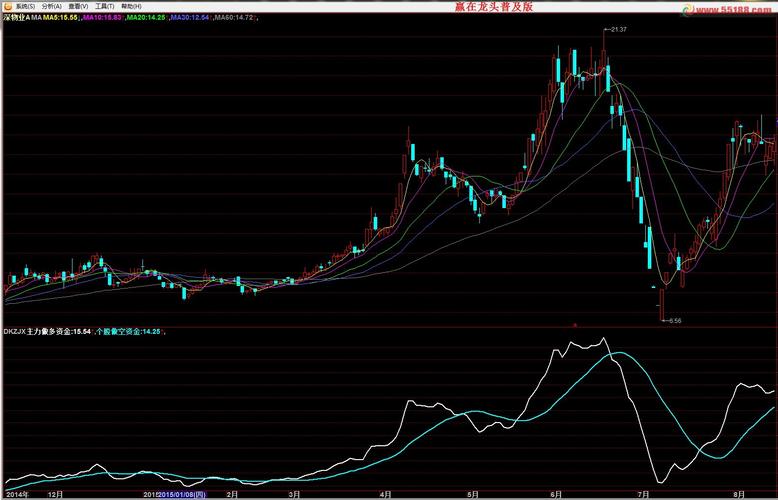Click the 6.56 lowest price marker

672,321
